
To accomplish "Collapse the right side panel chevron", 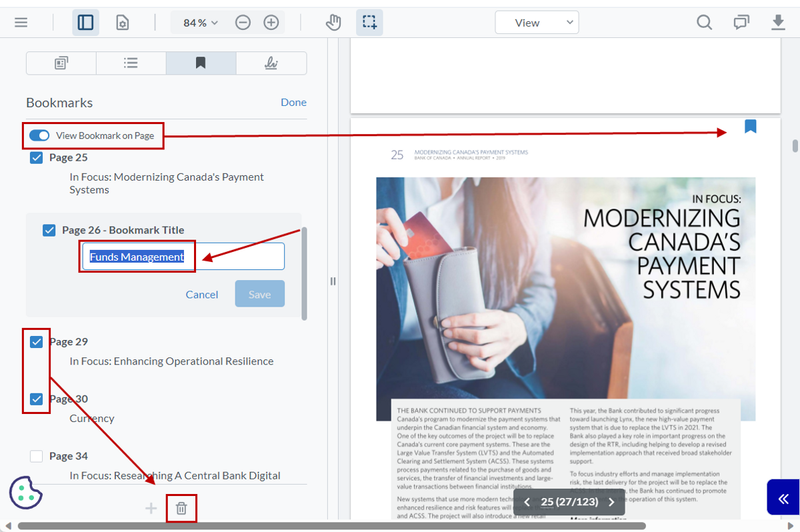I will (783, 497).
